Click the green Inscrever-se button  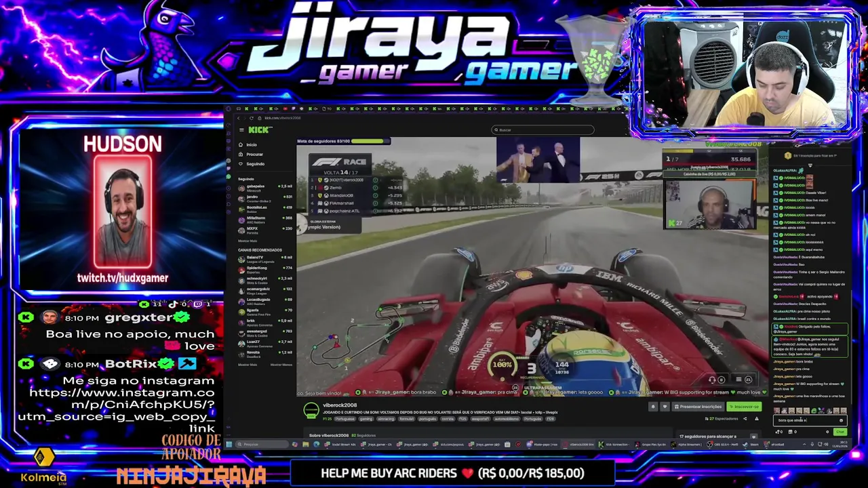(x=744, y=407)
